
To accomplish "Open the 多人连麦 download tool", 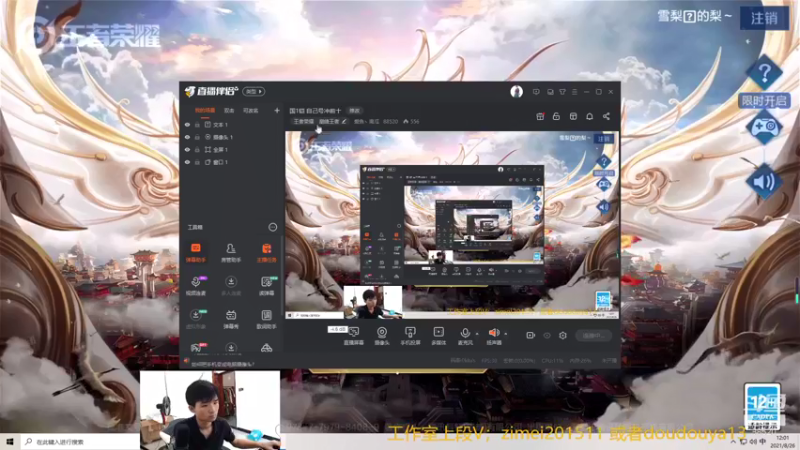I will click(x=231, y=286).
